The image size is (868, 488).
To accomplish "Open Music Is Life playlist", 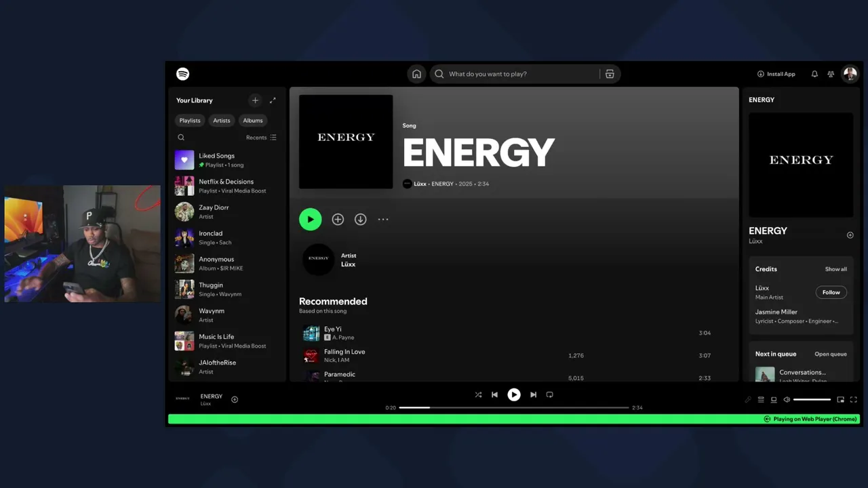I will click(x=227, y=341).
